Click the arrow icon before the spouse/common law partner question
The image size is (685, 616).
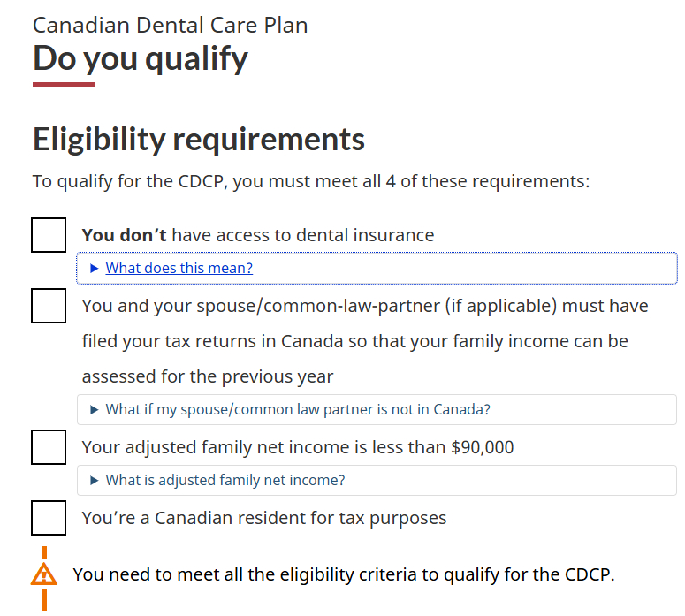[95, 409]
